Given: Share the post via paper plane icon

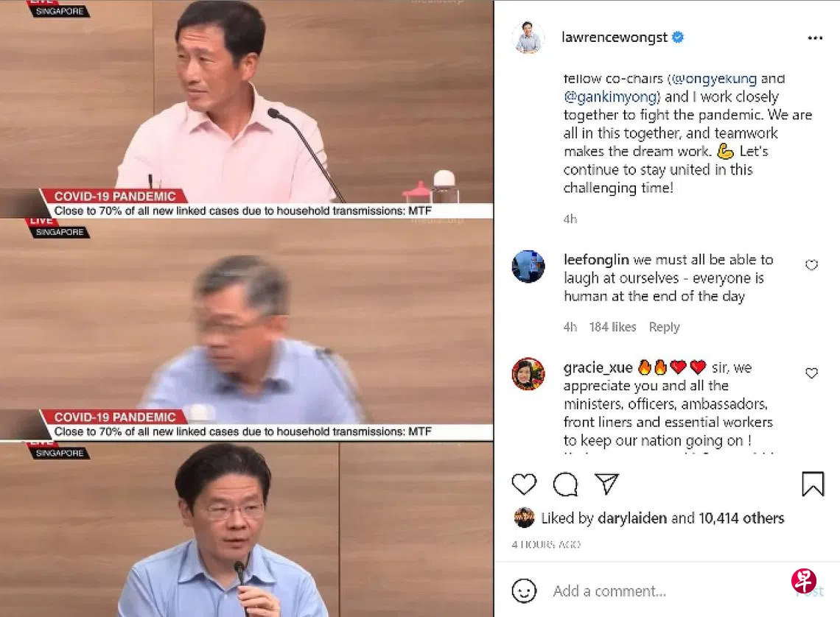Looking at the screenshot, I should pos(606,484).
